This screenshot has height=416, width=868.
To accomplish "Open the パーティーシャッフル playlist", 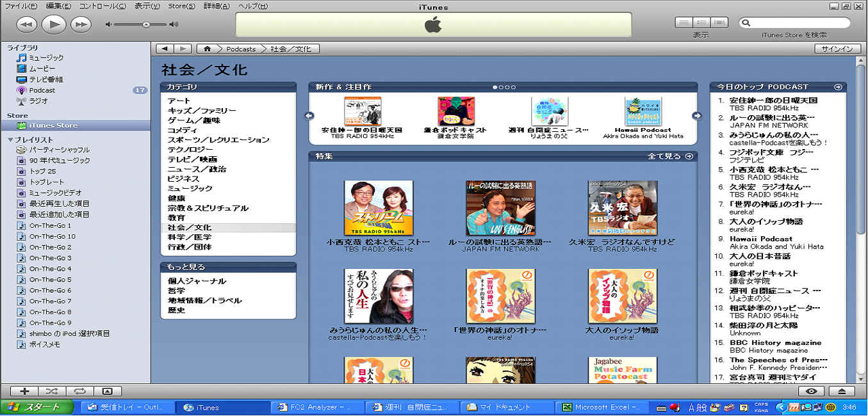I will [53, 150].
